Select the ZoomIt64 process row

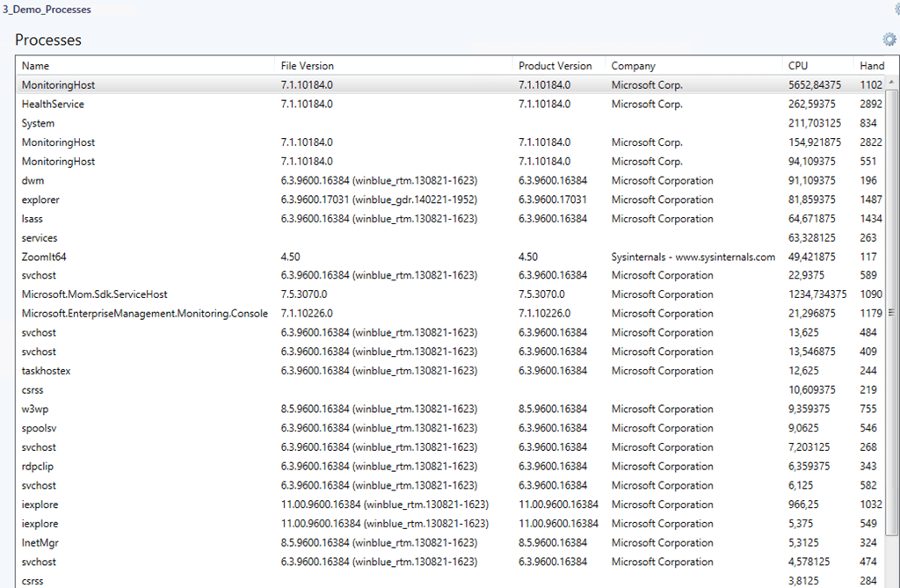pyautogui.click(x=451, y=257)
